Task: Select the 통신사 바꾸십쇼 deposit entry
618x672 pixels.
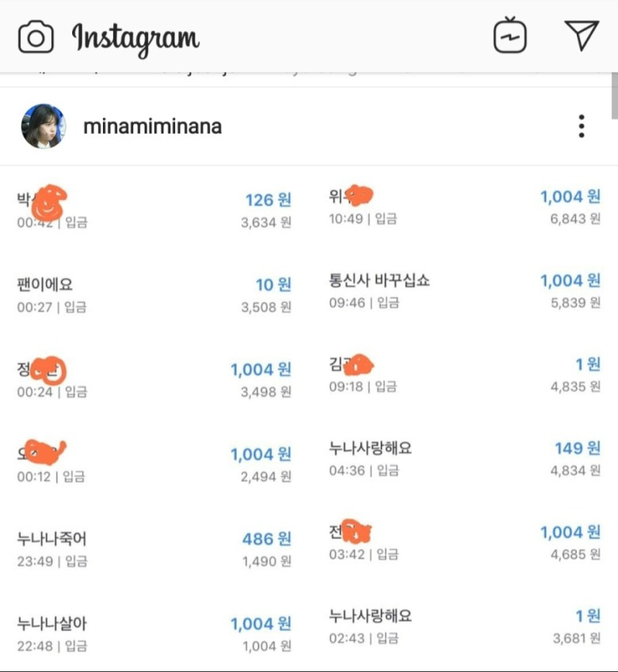Action: pos(464,291)
